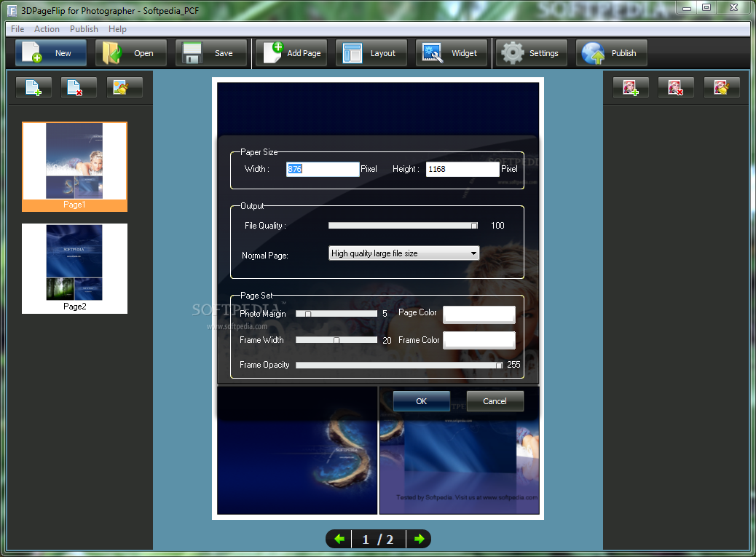Add a new page icon in left panel

click(34, 87)
